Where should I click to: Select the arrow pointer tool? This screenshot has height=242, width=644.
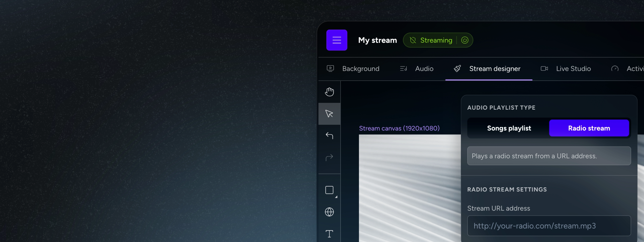329,114
